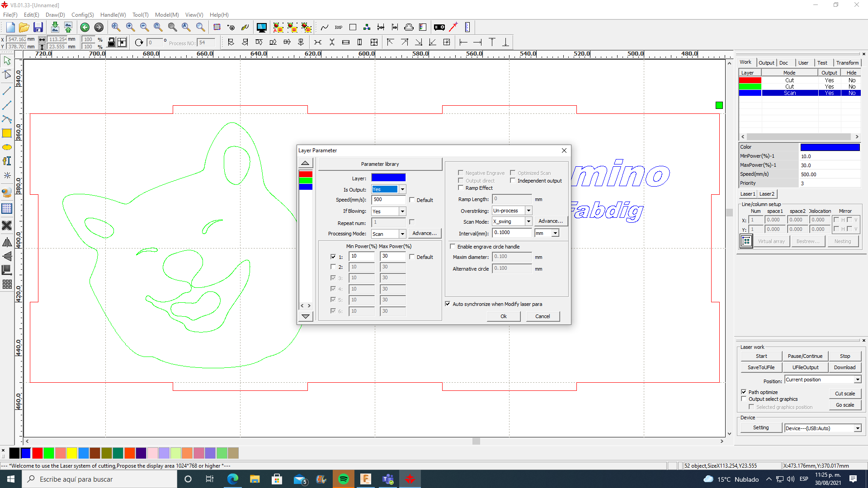Screen dimensions: 868x488
Task: Open Microsoft Edge from the taskbar
Action: [x=232, y=479]
